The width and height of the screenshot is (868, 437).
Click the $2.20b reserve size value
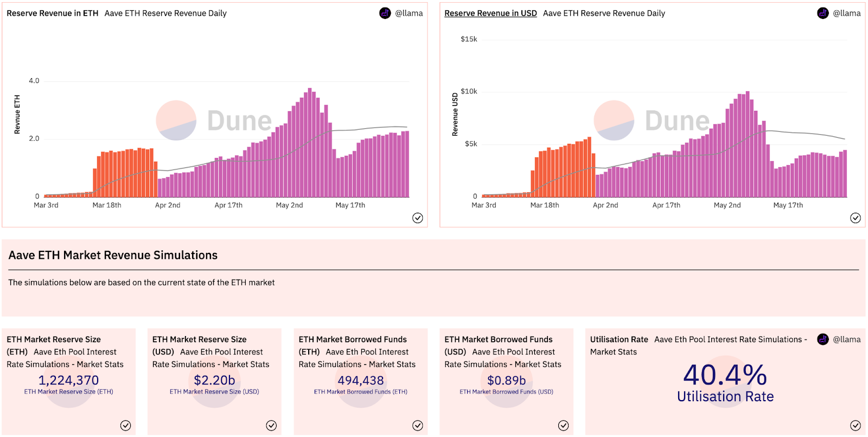coord(214,380)
